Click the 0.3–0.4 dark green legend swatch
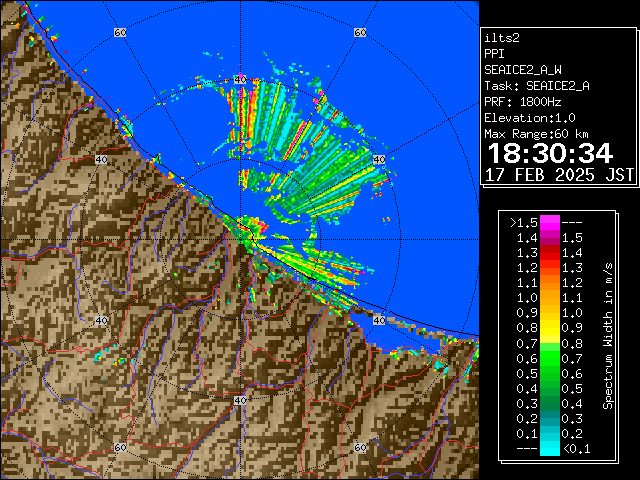 point(550,403)
